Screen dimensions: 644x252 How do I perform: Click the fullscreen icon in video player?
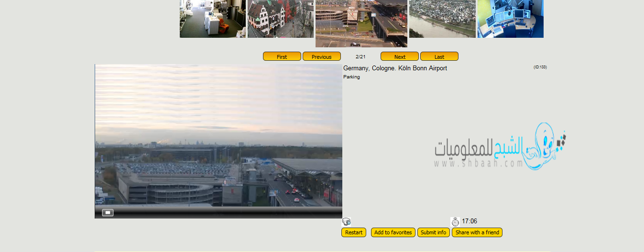point(108,212)
